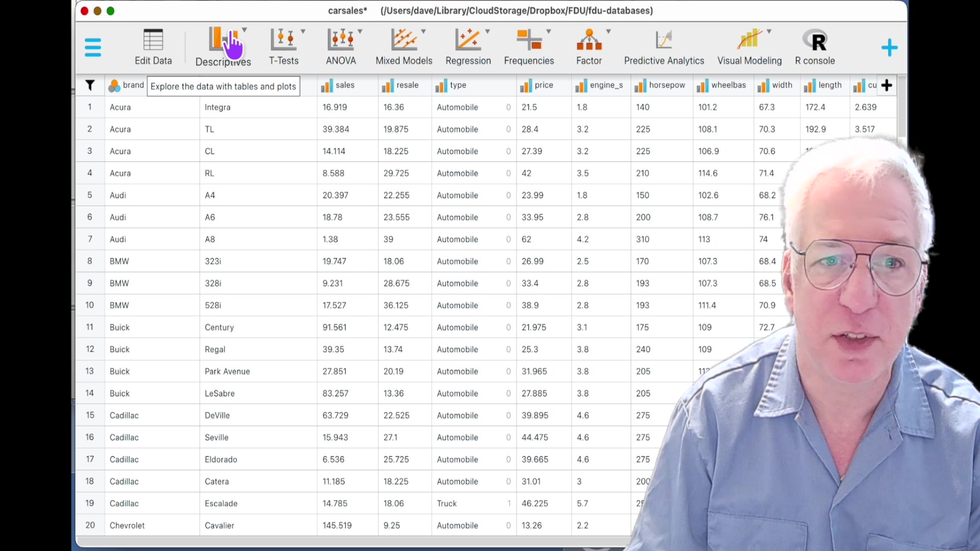Toggle the row filter funnel icon

90,85
